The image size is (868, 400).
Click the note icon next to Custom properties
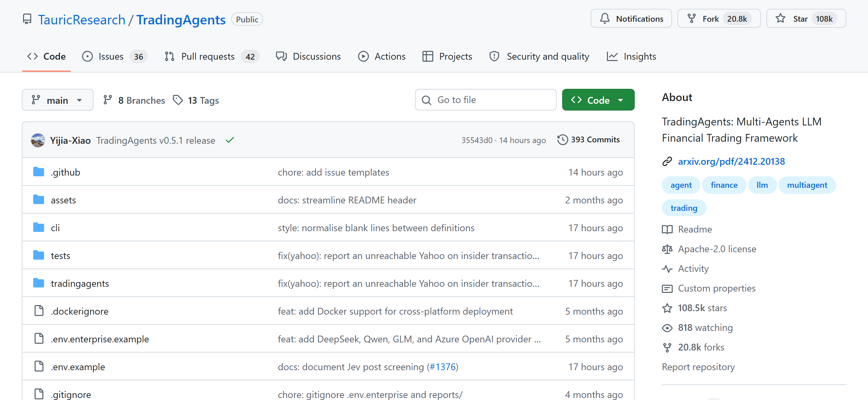pyautogui.click(x=667, y=288)
